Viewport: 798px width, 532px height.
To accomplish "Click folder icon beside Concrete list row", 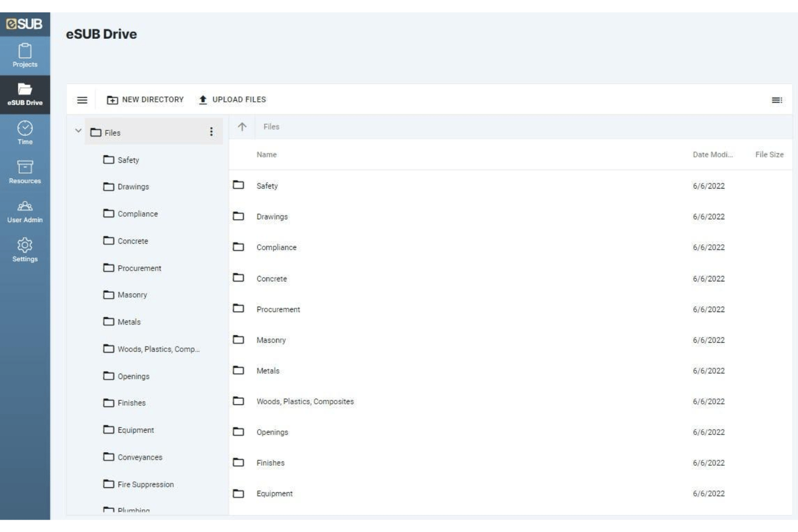I will (x=238, y=278).
